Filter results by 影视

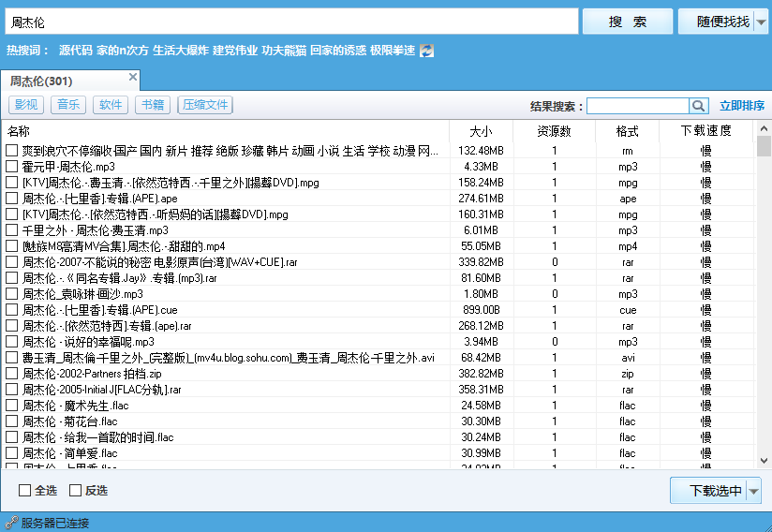tap(26, 105)
